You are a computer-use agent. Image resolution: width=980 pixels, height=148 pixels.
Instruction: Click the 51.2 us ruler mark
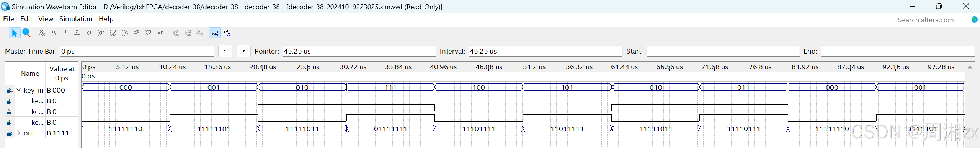[x=534, y=67]
